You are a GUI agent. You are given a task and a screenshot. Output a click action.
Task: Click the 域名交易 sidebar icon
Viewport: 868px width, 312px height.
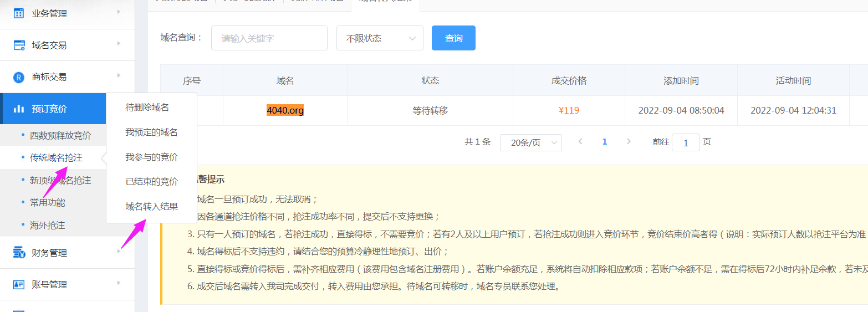19,45
